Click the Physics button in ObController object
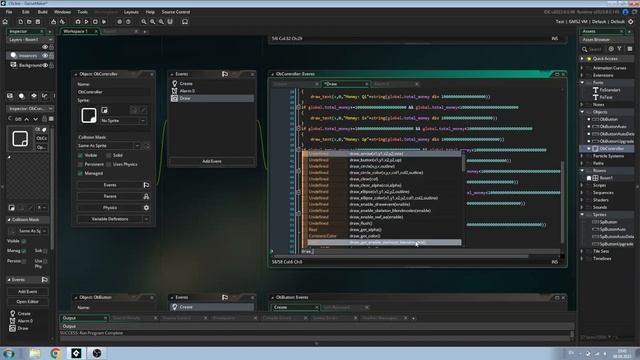The width and height of the screenshot is (640, 360). (x=113, y=208)
